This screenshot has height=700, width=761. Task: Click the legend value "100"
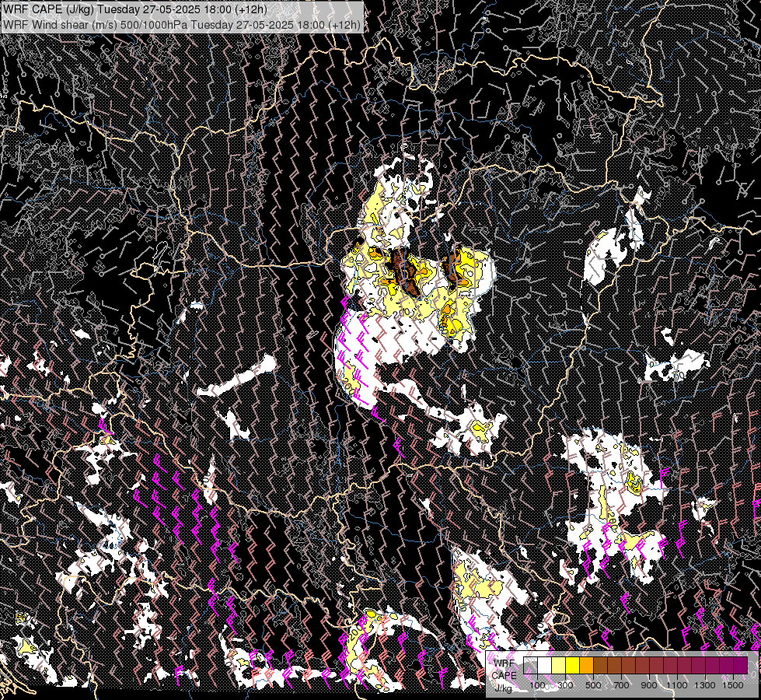pyautogui.click(x=537, y=685)
